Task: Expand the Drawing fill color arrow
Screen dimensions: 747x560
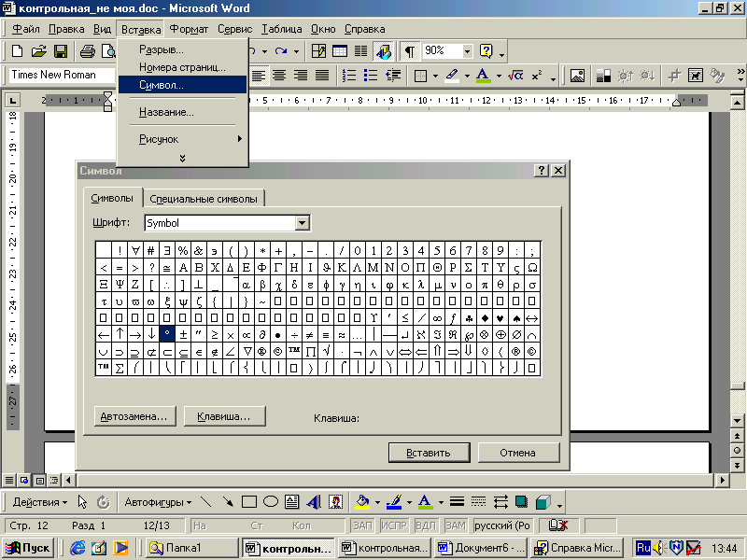Action: (377, 502)
